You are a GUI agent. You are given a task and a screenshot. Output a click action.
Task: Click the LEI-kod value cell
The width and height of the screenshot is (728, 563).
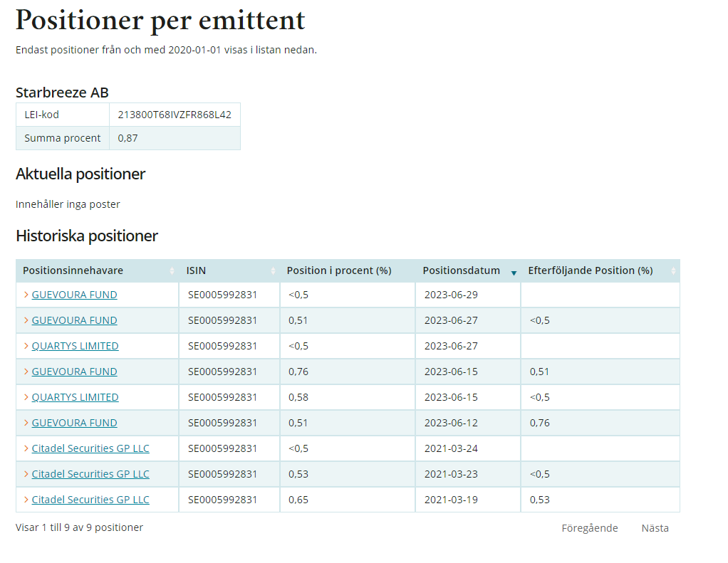(175, 115)
